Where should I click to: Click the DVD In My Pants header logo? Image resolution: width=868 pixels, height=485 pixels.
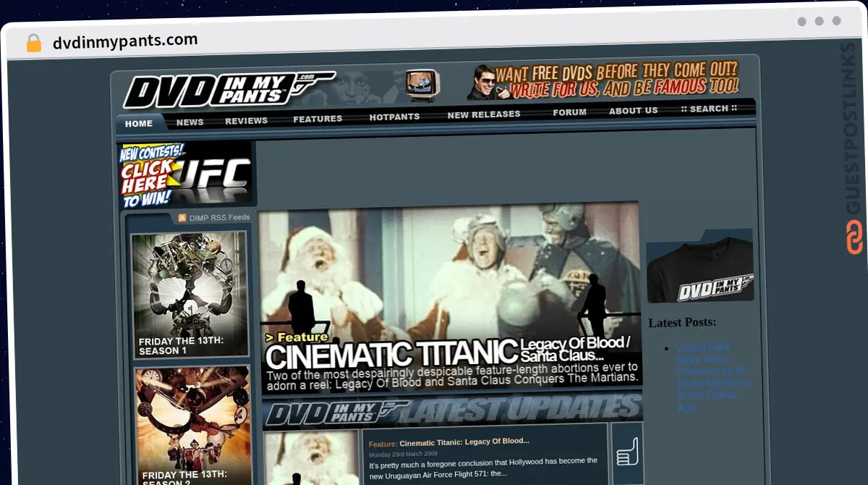(x=230, y=89)
